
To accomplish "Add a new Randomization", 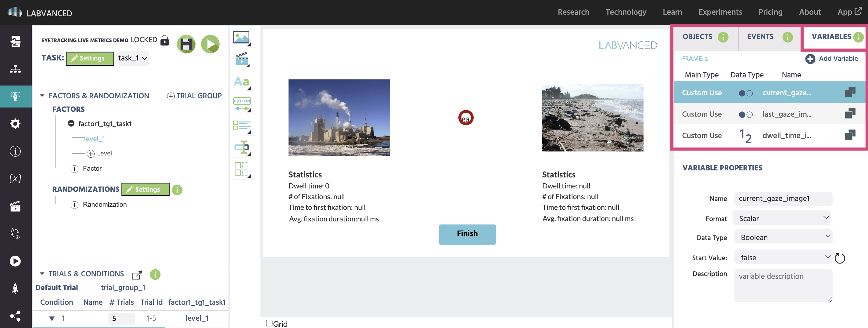I will click(99, 205).
